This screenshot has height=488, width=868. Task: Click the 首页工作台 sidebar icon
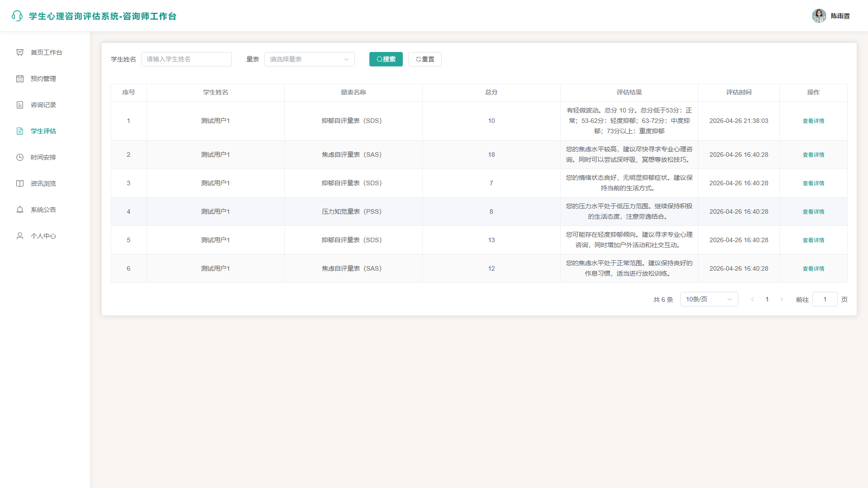[20, 52]
